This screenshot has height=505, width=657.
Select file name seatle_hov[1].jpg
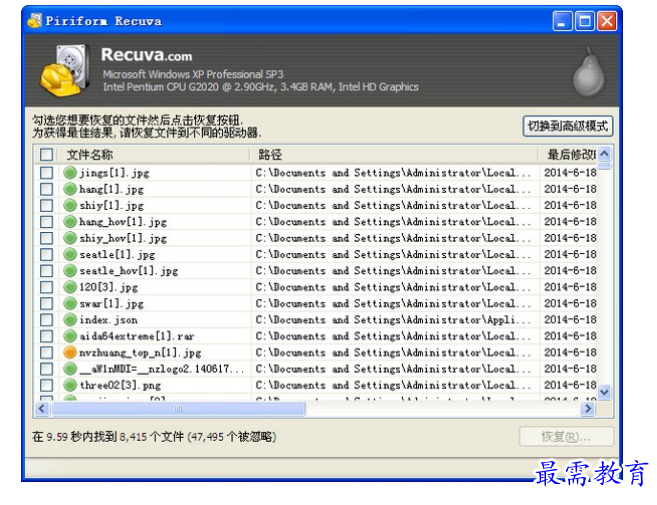[129, 271]
